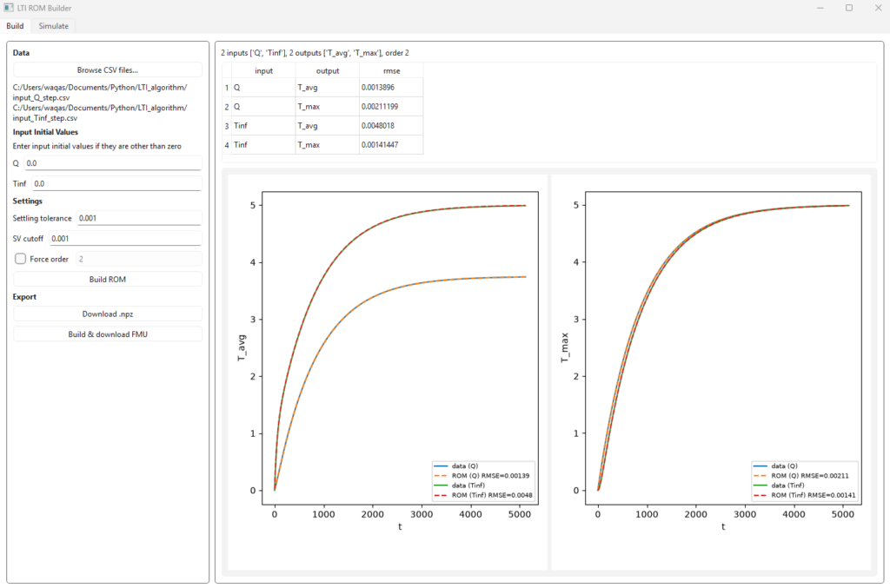This screenshot has width=890, height=588.
Task: Select the 'input' column header
Action: point(263,71)
